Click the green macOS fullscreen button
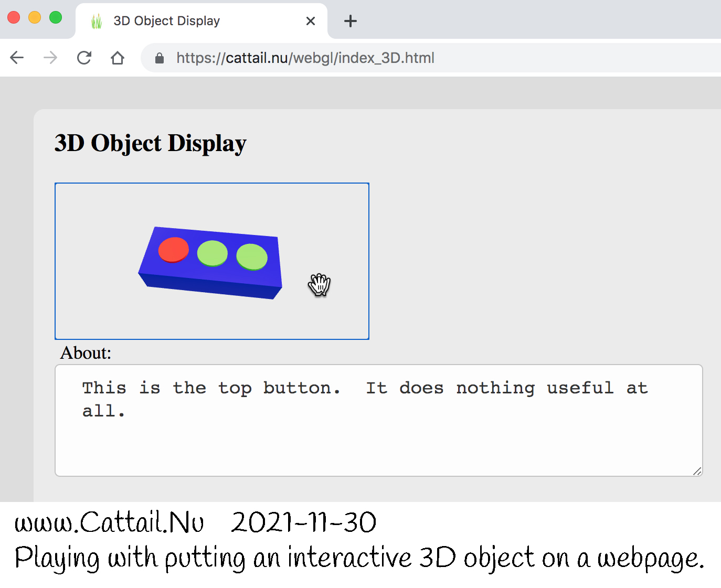 56,17
